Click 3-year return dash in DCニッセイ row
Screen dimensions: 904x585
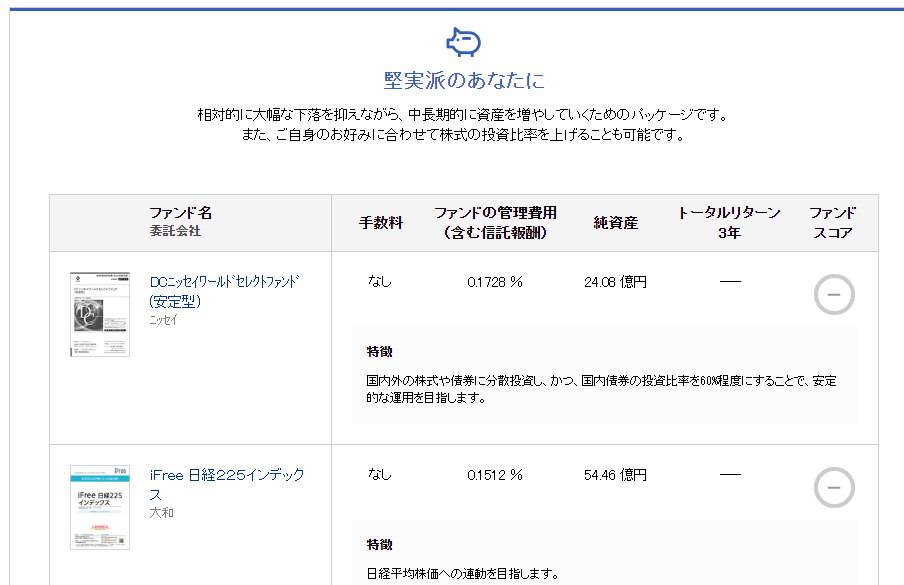coord(730,281)
